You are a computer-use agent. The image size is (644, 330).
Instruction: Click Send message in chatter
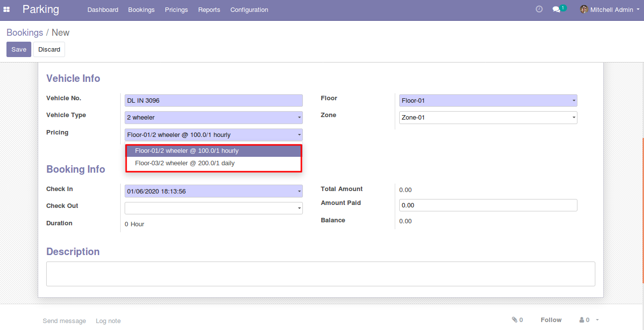64,321
